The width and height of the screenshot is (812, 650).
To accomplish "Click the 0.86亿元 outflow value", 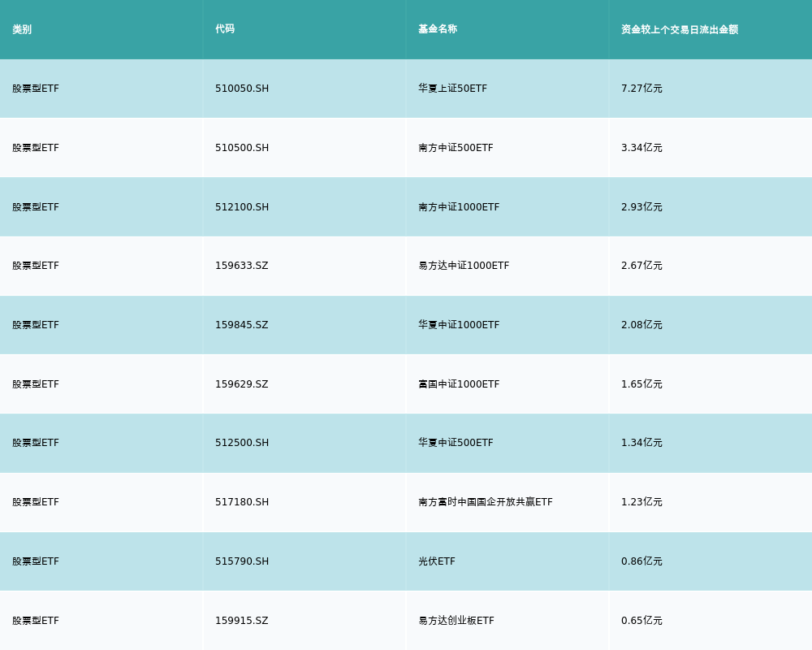I will [641, 561].
